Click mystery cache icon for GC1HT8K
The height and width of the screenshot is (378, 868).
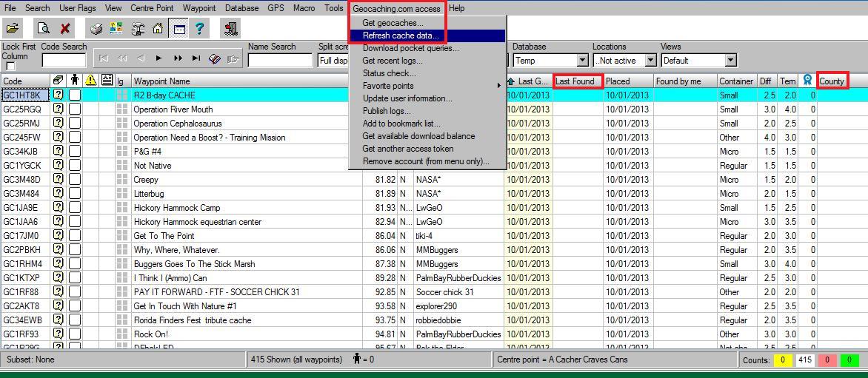coord(58,95)
